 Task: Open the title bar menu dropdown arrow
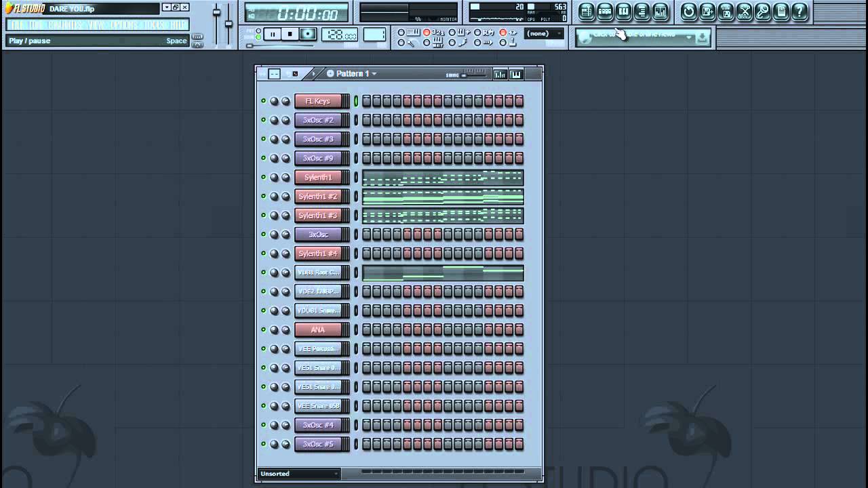click(x=167, y=7)
